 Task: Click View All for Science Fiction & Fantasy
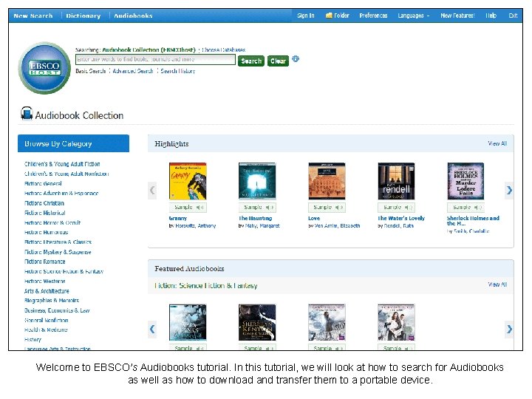pos(498,284)
